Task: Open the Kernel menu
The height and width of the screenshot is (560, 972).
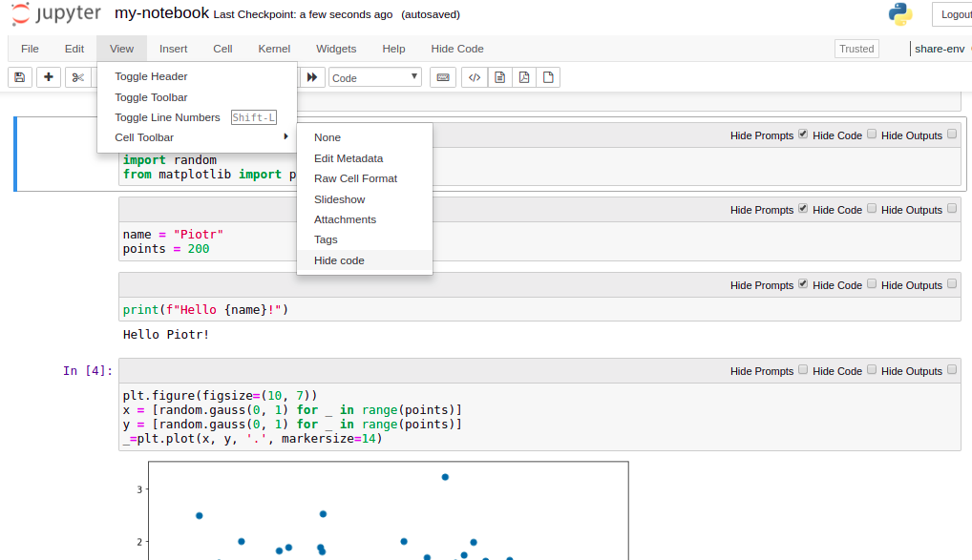Action: pyautogui.click(x=274, y=49)
